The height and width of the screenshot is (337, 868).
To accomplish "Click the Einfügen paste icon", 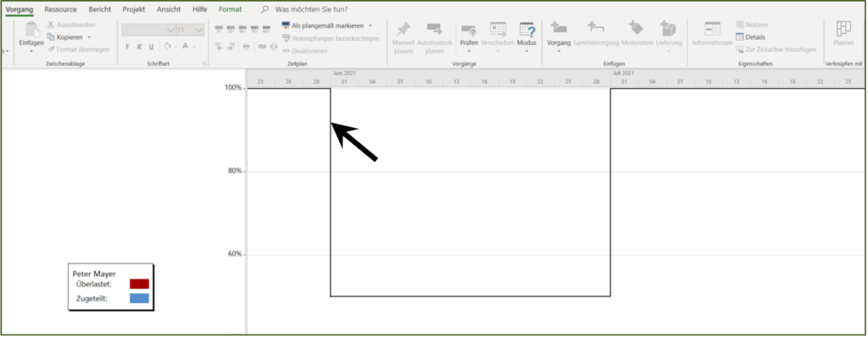I will tap(31, 30).
